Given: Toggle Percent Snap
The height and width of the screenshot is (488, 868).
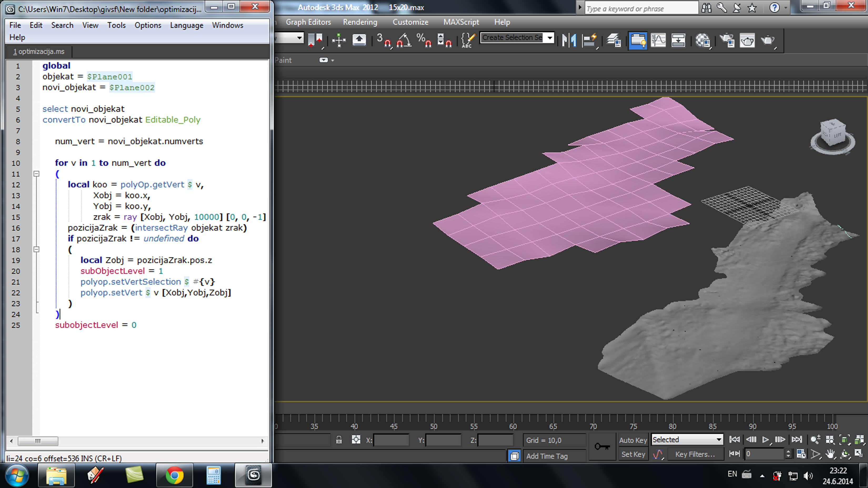Looking at the screenshot, I should click(x=424, y=40).
